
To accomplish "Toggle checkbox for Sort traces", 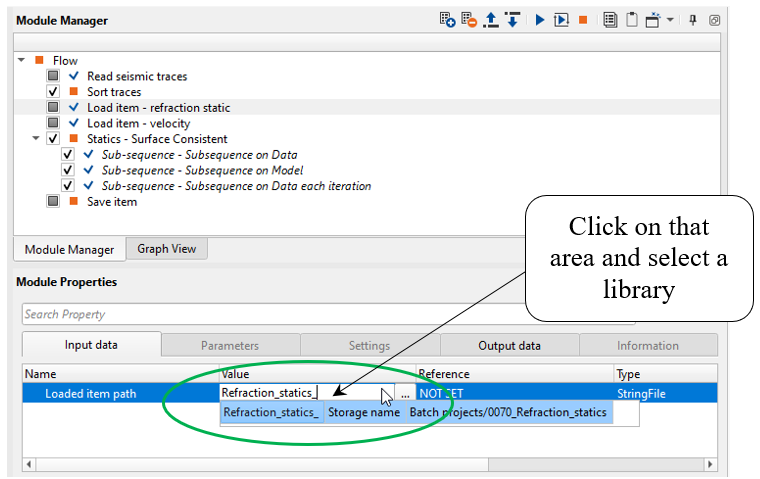I will [x=54, y=92].
